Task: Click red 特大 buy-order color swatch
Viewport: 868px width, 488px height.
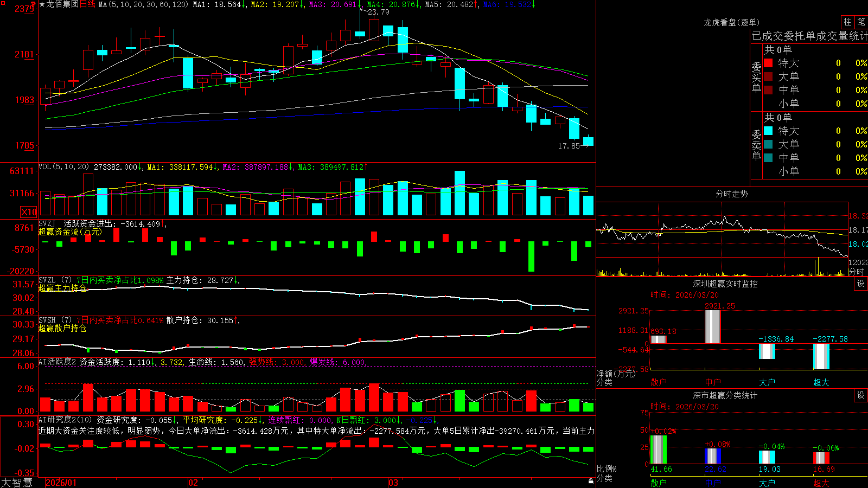Action: pyautogui.click(x=768, y=63)
